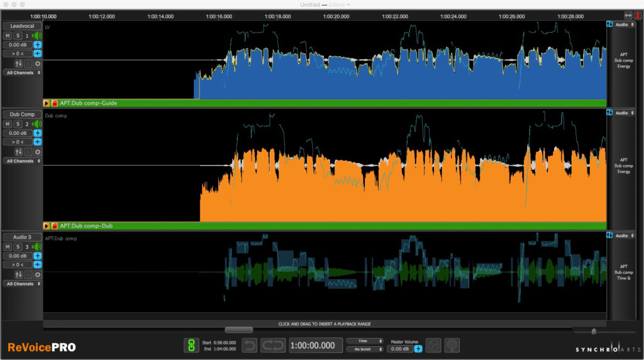This screenshot has height=360, width=644.
Task: Click the broadcast antenna button
Action: point(452,346)
